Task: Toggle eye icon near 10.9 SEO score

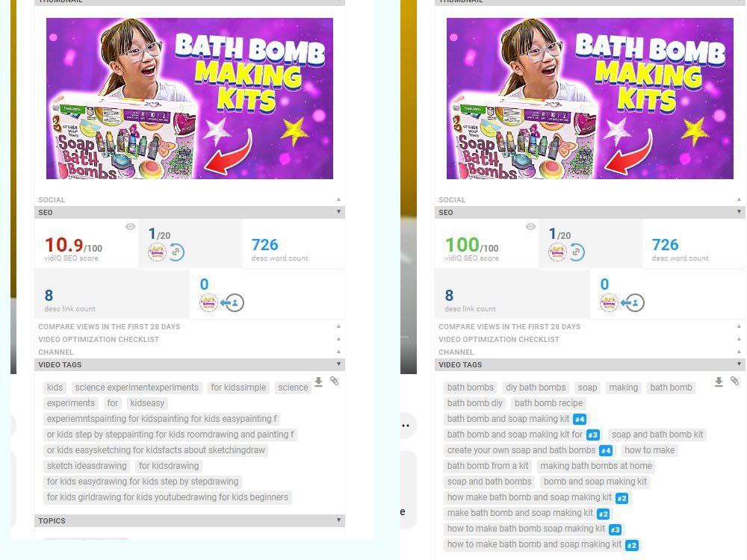Action: coord(130,227)
